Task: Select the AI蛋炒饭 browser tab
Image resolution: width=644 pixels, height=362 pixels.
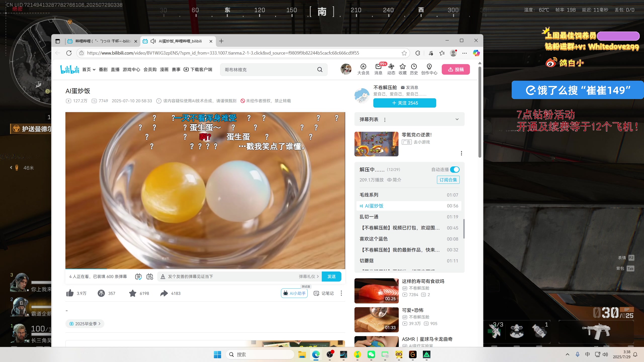Action: 178,41
